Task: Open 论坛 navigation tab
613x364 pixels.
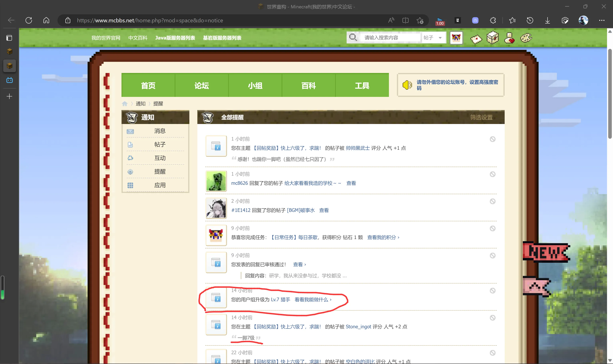Action: (x=202, y=85)
